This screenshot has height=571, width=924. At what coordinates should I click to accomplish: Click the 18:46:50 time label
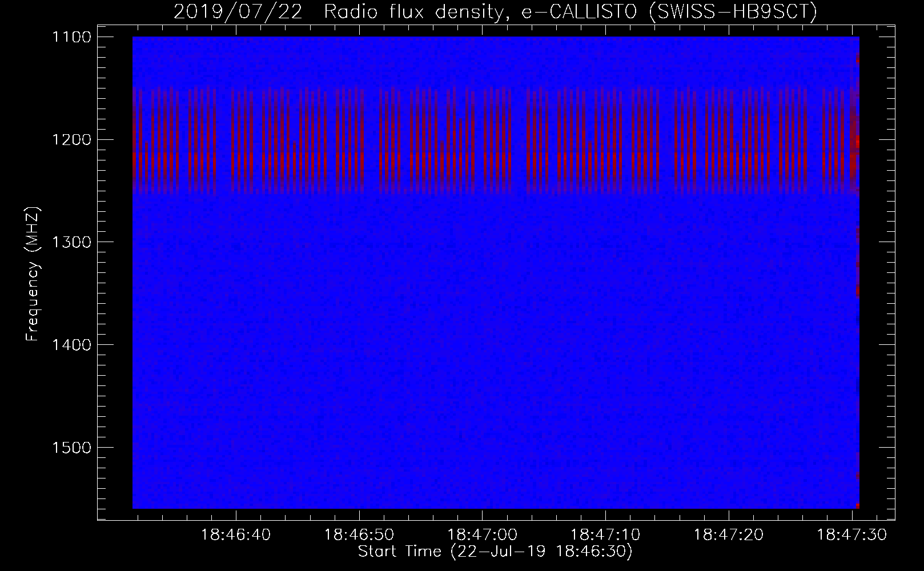359,534
